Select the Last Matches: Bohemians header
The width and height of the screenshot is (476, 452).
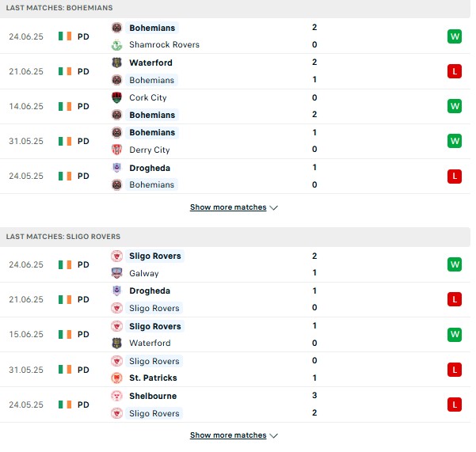point(59,8)
